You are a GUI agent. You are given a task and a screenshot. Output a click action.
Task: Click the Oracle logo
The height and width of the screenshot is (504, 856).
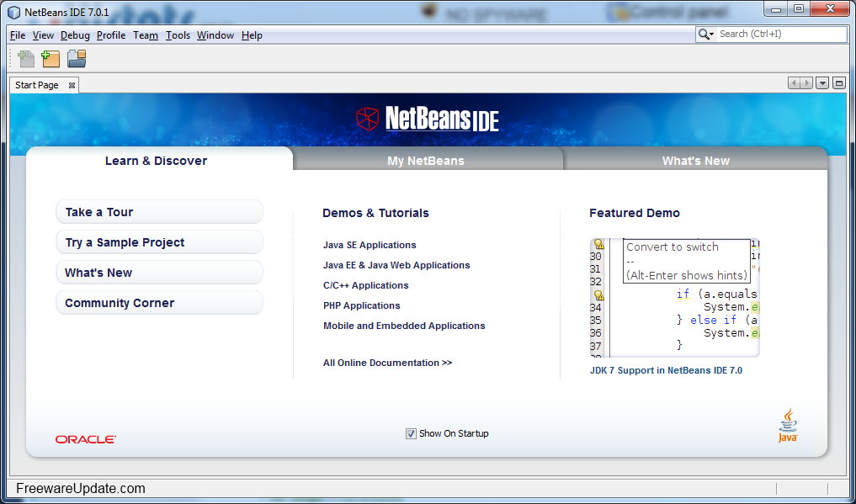[86, 439]
